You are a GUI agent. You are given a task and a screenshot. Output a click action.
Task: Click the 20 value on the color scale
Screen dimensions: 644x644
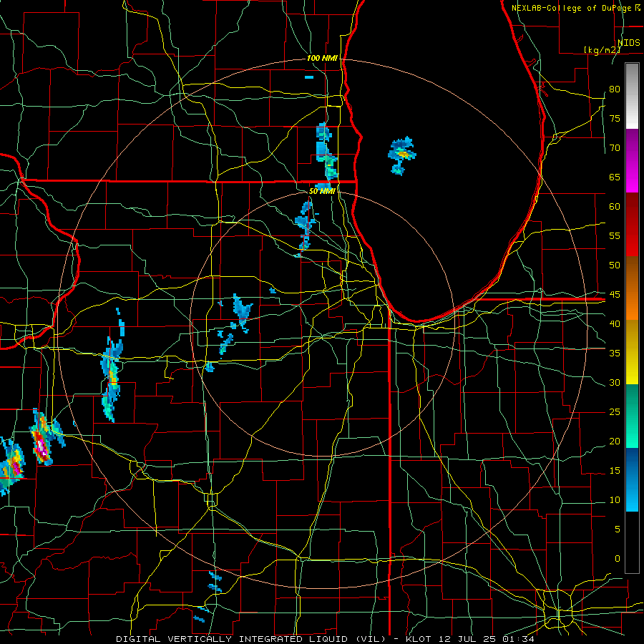point(615,441)
